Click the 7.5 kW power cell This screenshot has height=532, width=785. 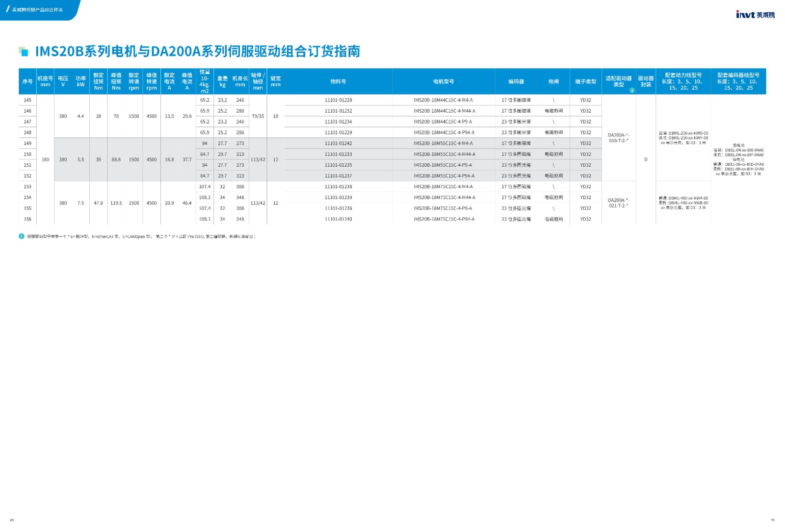80,203
